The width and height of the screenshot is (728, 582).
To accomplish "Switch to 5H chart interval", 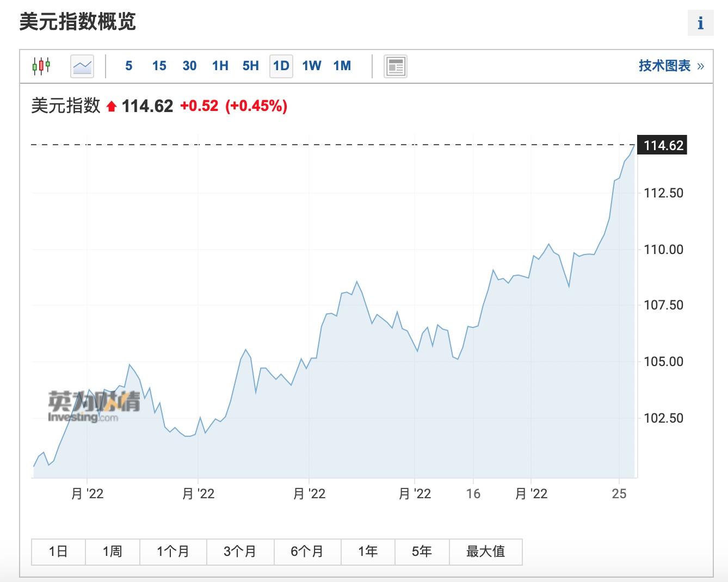I will pos(250,66).
